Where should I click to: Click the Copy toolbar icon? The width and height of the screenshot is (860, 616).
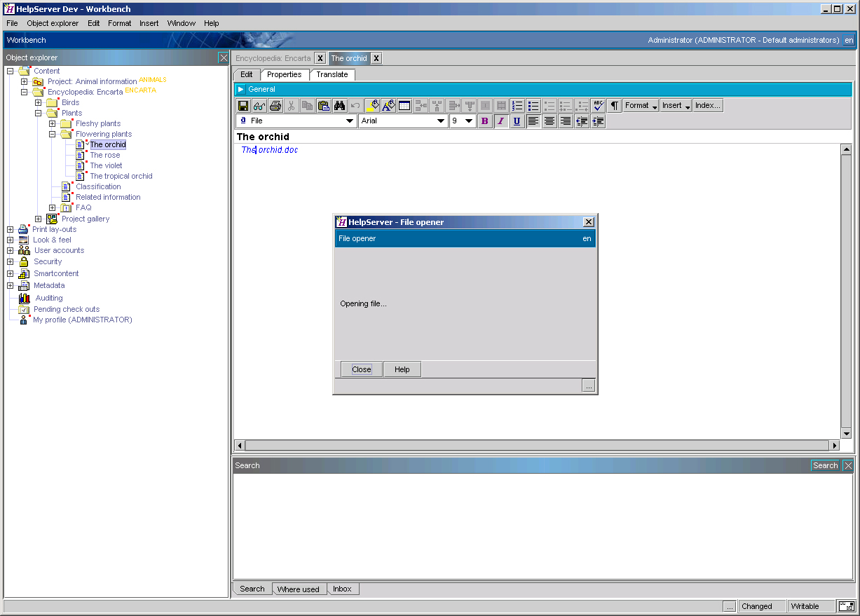click(x=308, y=106)
